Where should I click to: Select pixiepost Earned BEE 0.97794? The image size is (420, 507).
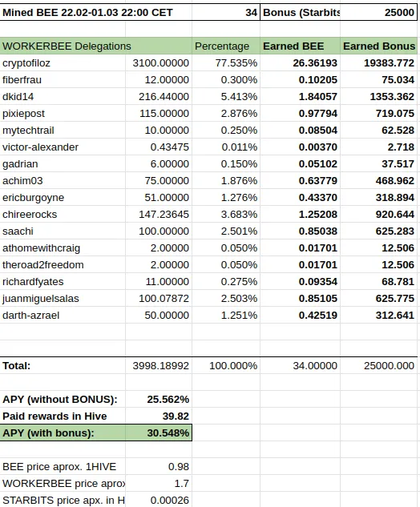click(300, 113)
